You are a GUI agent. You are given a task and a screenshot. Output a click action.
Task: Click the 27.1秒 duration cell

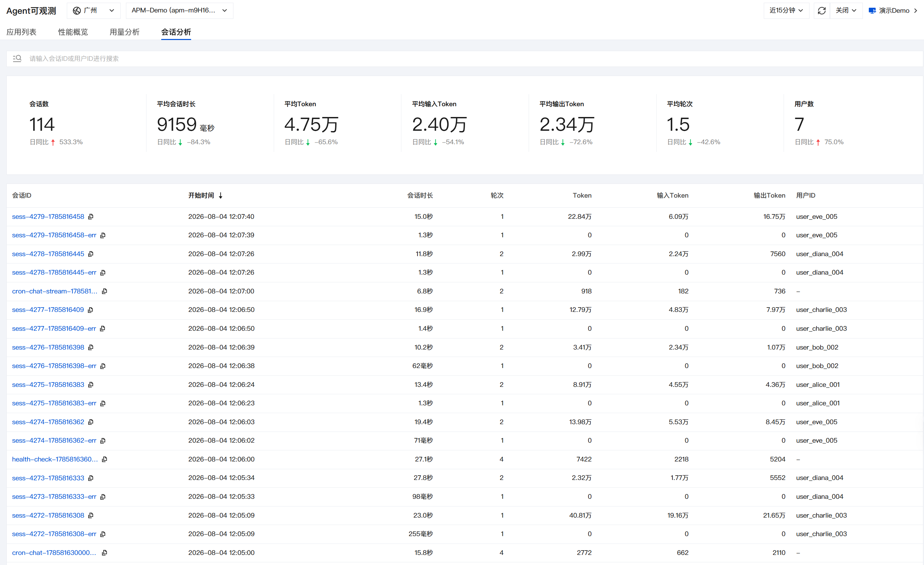pos(424,459)
